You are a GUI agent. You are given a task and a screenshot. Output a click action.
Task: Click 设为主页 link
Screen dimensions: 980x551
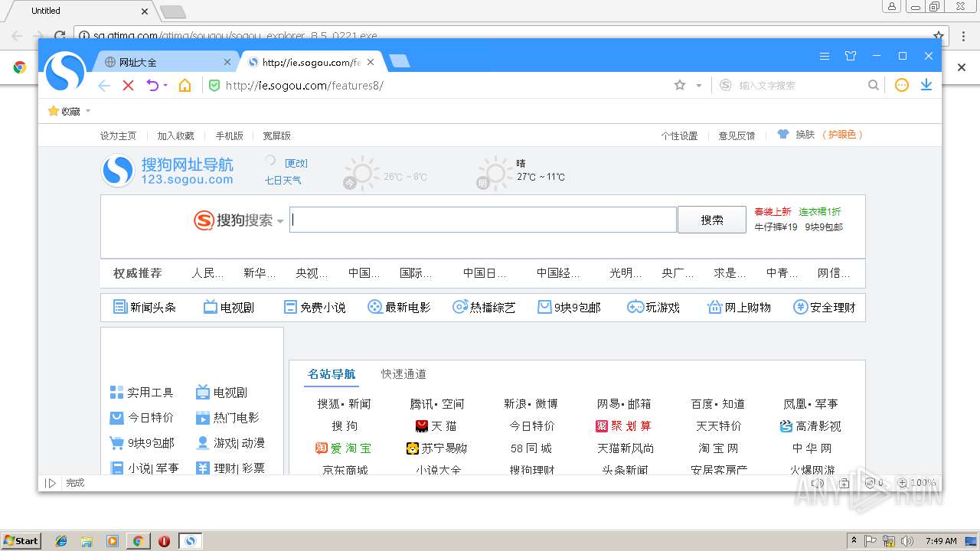118,135
